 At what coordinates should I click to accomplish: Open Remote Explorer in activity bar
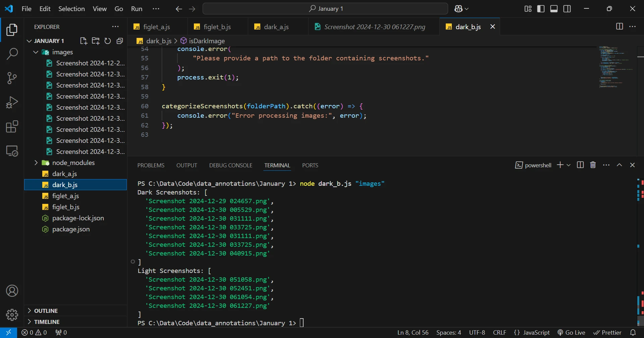tap(12, 151)
